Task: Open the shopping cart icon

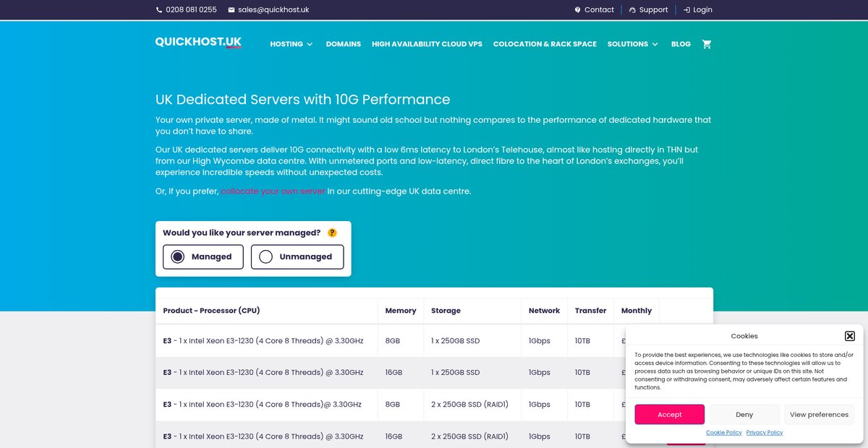Action: (707, 44)
